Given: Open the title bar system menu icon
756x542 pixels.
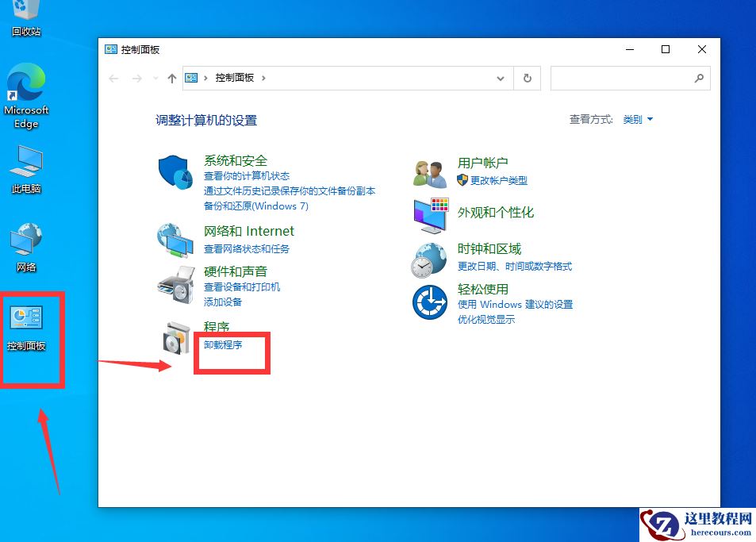Looking at the screenshot, I should point(110,49).
